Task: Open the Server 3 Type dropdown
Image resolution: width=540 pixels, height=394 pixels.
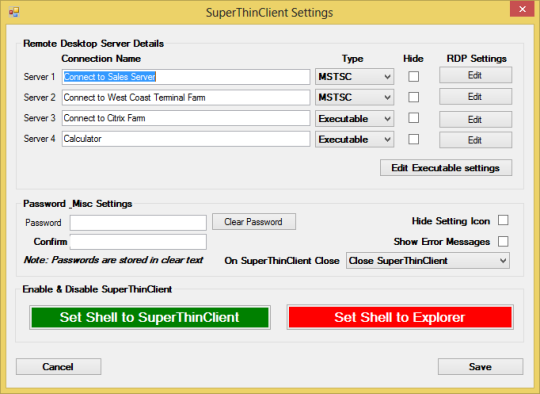Action: [x=354, y=119]
